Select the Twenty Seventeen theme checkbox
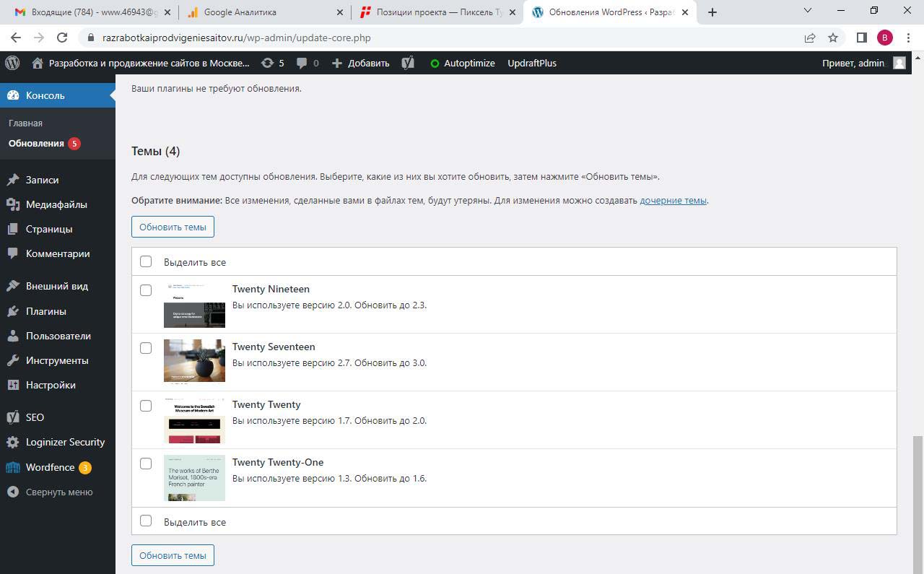This screenshot has width=924, height=574. tap(146, 348)
